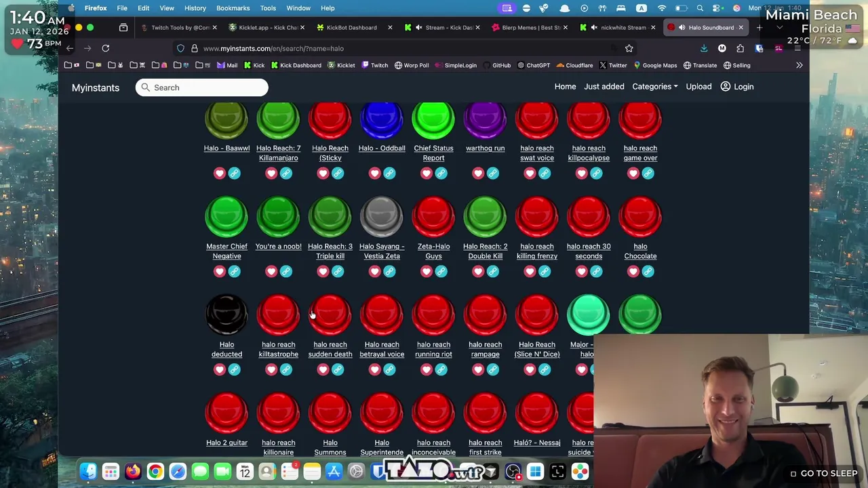Viewport: 868px width, 488px height.
Task: Open the GitHub bookmark
Action: (497, 65)
